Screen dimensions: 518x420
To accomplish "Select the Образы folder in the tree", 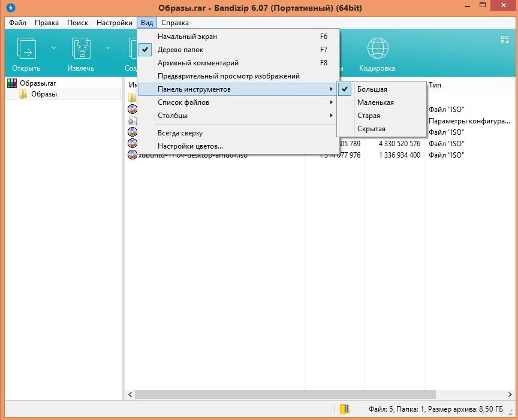I will pos(44,94).
